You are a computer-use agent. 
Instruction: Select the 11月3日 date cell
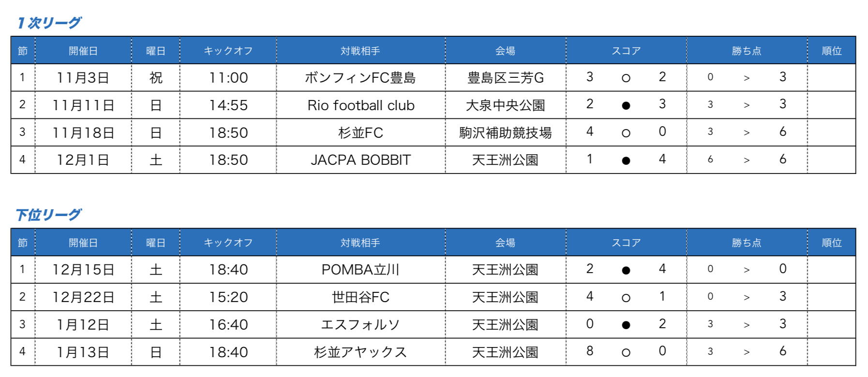point(83,78)
